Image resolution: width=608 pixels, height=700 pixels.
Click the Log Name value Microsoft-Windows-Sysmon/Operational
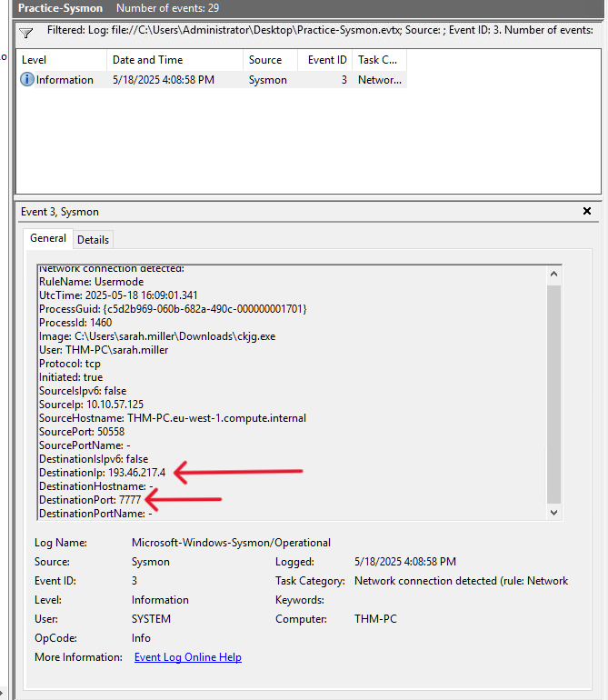(231, 543)
